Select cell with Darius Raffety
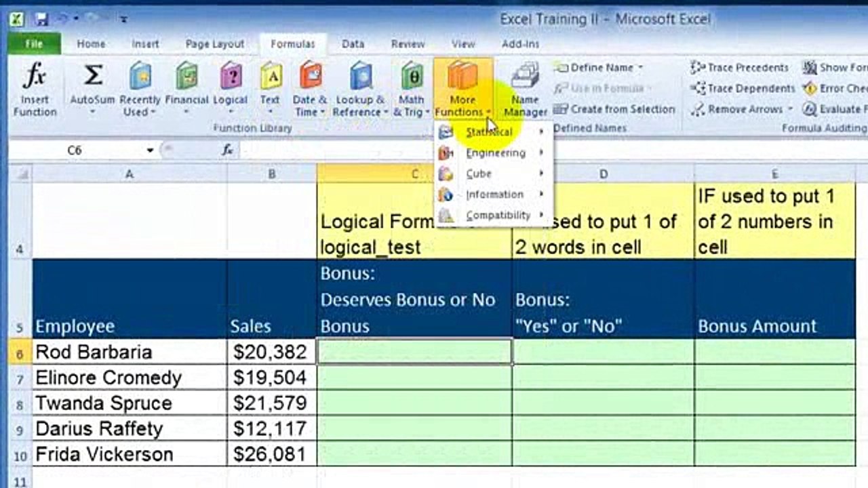This screenshot has height=488, width=868. click(x=130, y=429)
